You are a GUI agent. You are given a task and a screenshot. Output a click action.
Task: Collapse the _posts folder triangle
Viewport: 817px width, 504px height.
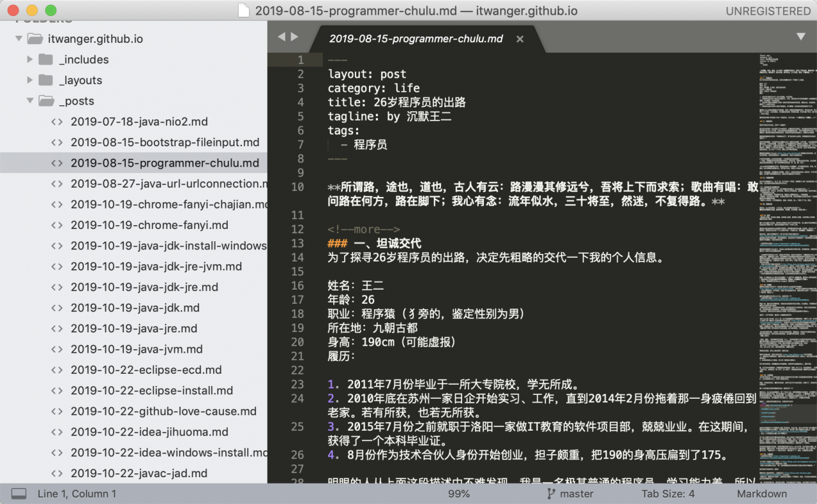[29, 101]
